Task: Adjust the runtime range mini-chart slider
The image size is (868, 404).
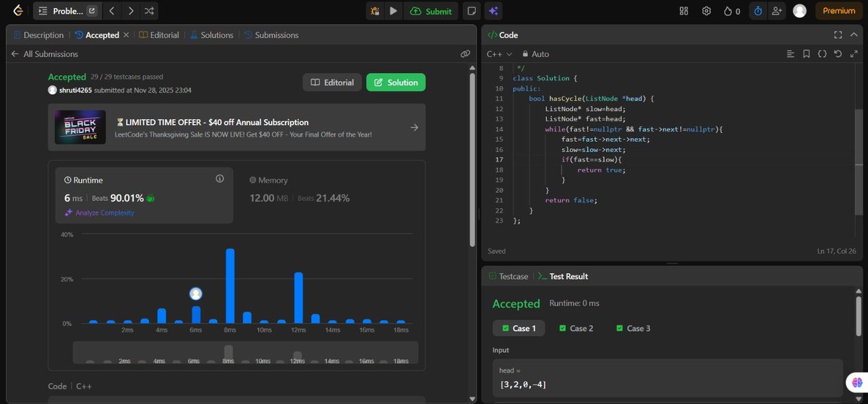Action: pos(247,353)
